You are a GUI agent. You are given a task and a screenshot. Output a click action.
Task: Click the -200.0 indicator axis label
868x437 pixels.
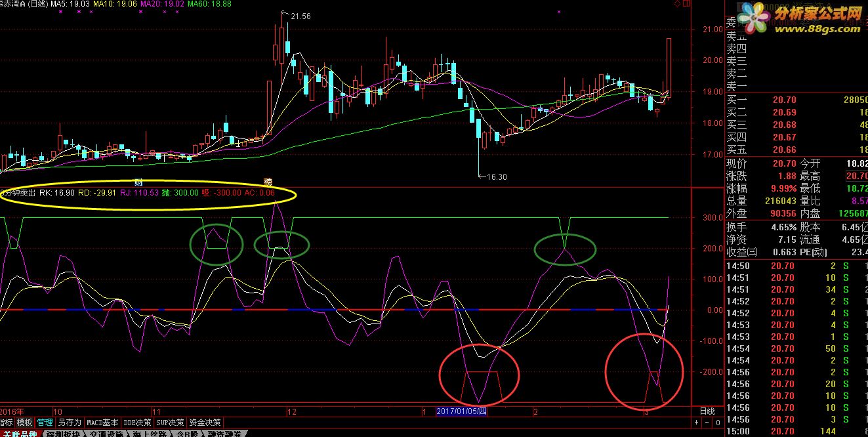(x=711, y=371)
